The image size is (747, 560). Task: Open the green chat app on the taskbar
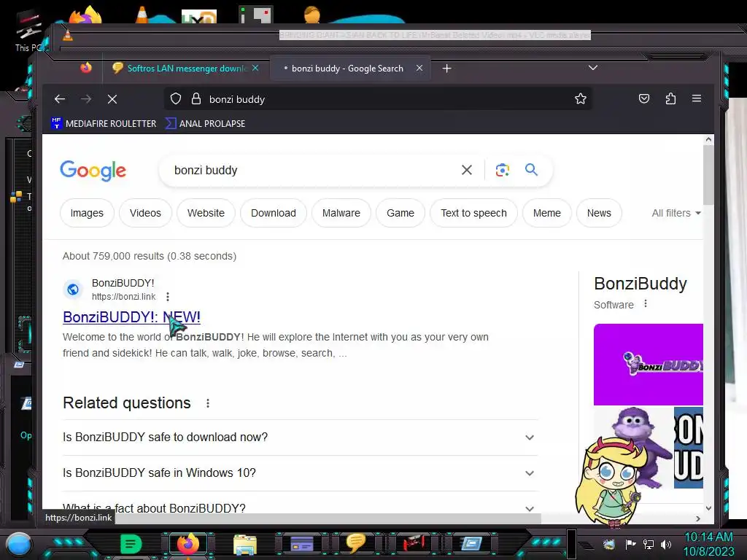coord(131,544)
